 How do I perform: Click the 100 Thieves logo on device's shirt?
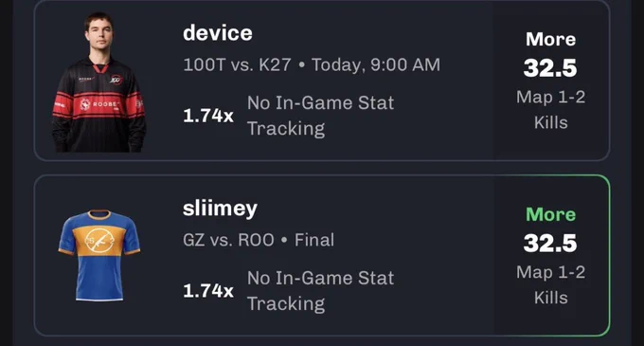pyautogui.click(x=116, y=80)
